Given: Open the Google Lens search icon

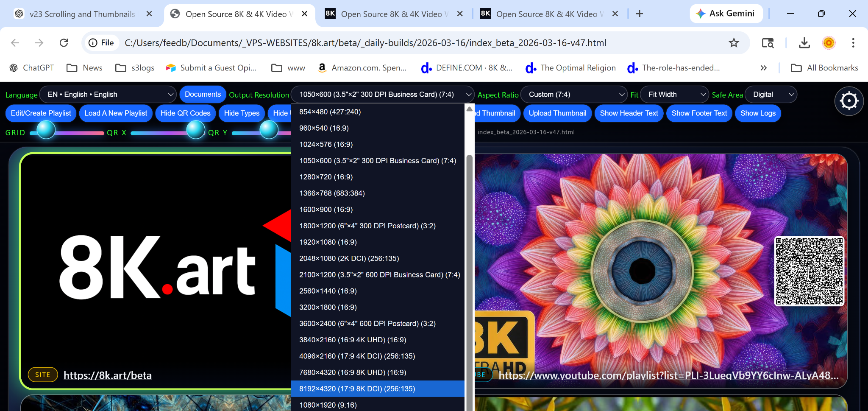Looking at the screenshot, I should coord(768,43).
